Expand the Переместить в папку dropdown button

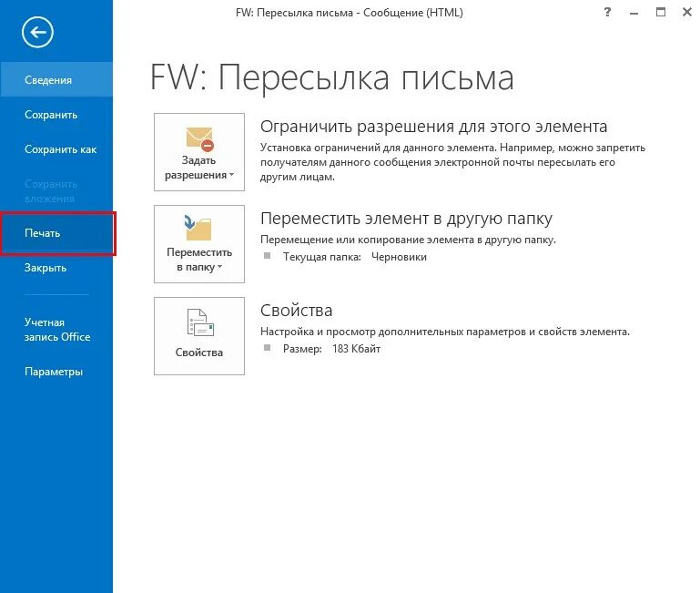pos(199,244)
